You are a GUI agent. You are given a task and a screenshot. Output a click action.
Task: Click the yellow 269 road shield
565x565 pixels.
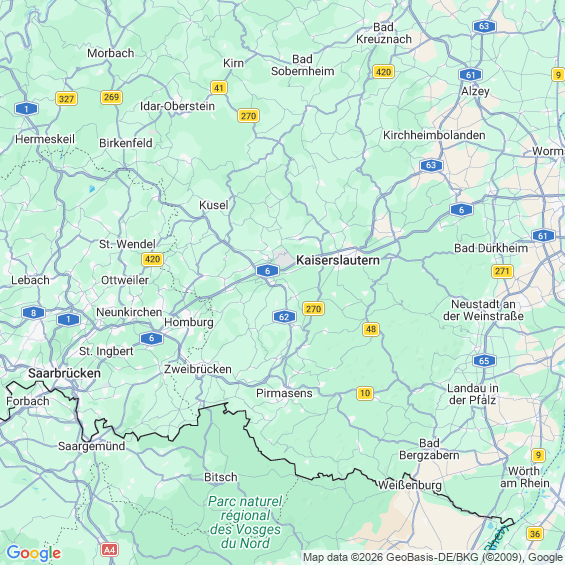[x=111, y=97]
